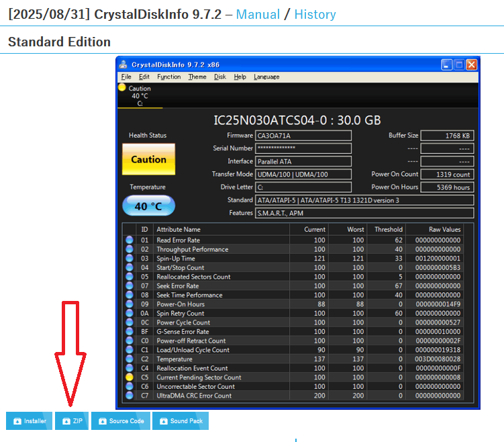The width and height of the screenshot is (504, 442).
Task: Click the 40 °C temperature indicator
Action: (148, 206)
